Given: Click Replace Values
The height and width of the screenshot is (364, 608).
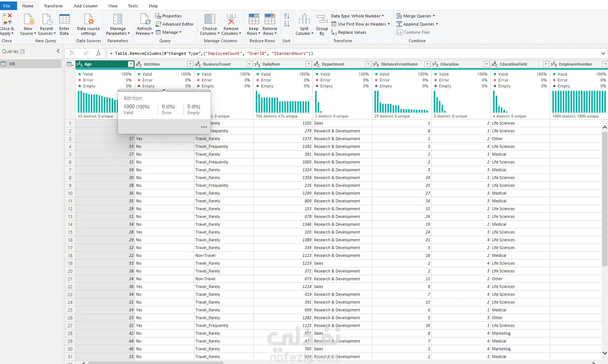Looking at the screenshot, I should point(349,32).
